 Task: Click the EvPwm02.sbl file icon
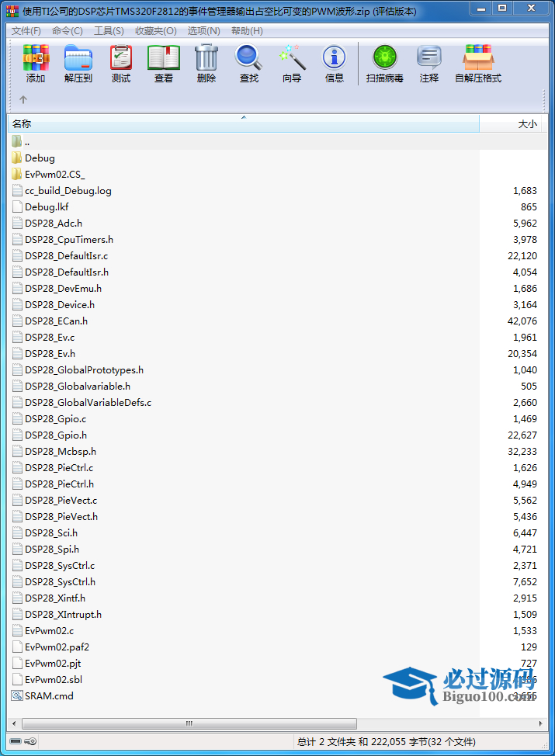(17, 679)
